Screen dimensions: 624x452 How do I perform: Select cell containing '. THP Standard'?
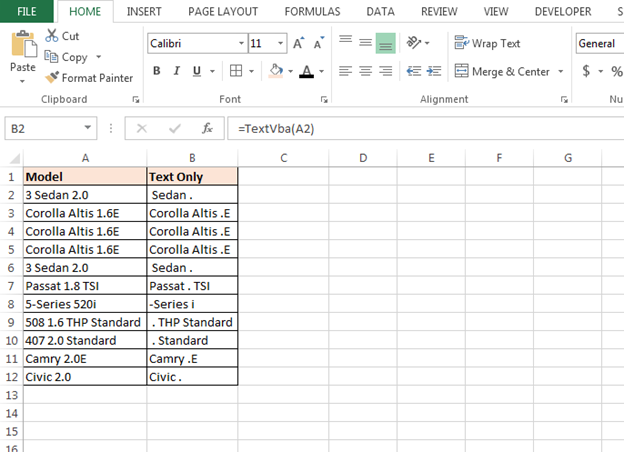point(192,322)
